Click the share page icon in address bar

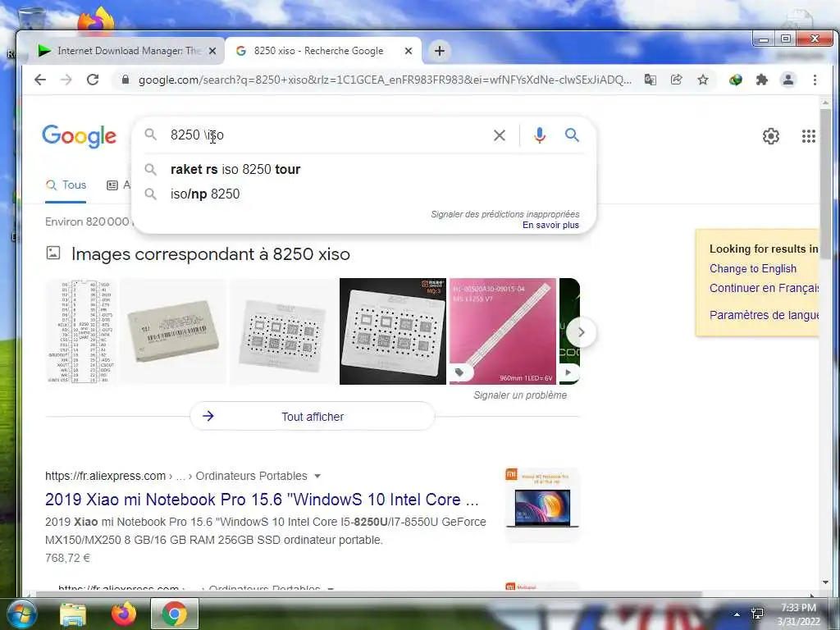677,80
